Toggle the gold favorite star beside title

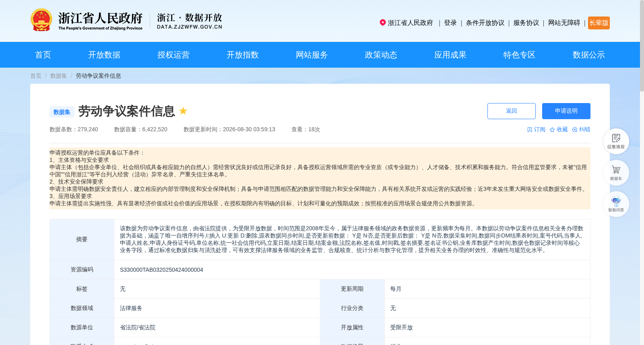183,111
